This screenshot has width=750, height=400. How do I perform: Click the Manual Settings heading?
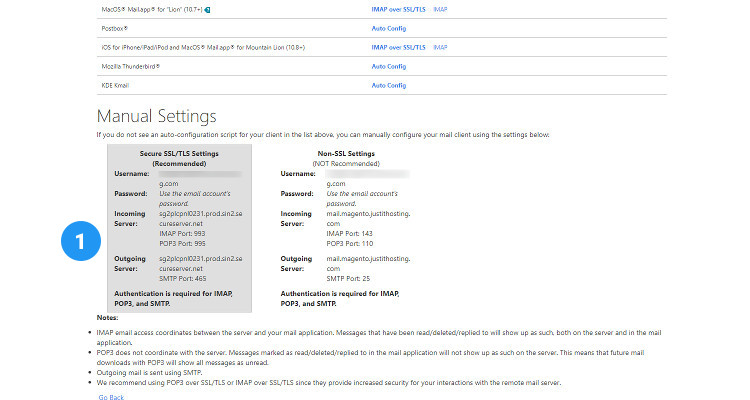point(156,116)
